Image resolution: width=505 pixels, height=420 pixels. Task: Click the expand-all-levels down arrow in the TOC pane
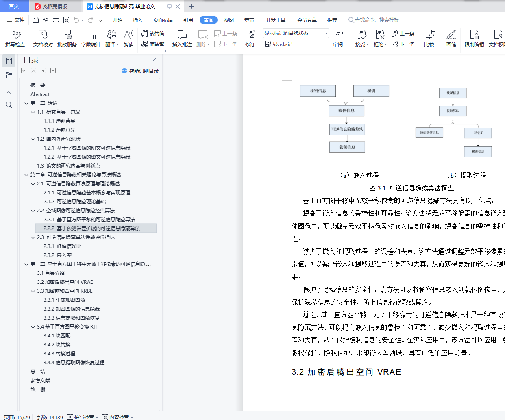24,71
